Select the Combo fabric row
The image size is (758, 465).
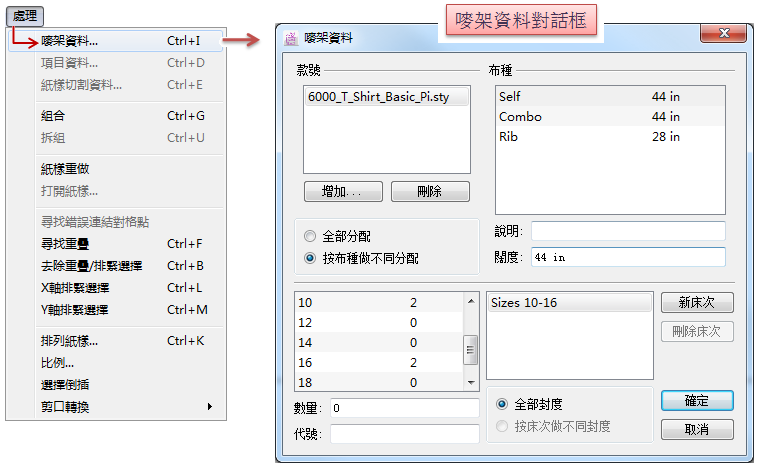tap(610, 117)
